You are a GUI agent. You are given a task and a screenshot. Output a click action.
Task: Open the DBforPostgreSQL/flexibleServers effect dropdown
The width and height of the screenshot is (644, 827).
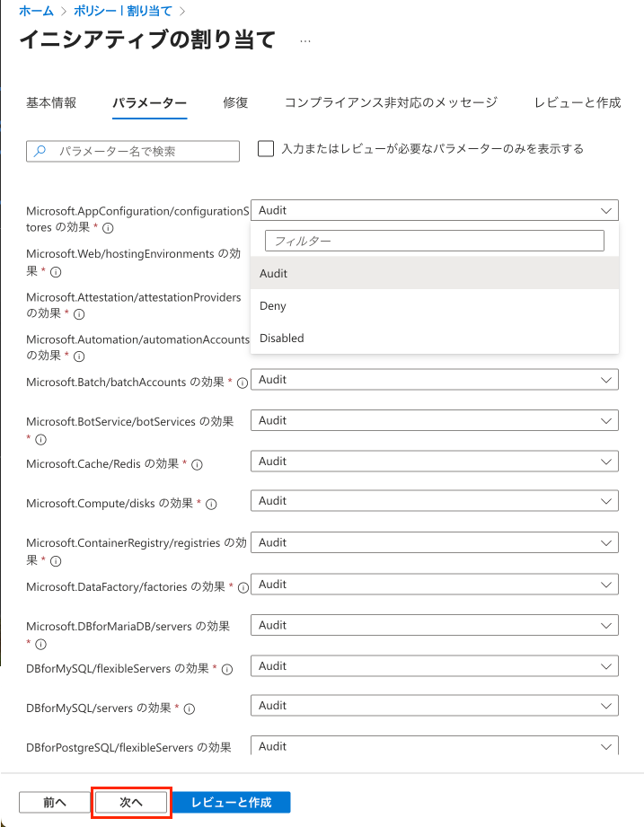pos(435,745)
